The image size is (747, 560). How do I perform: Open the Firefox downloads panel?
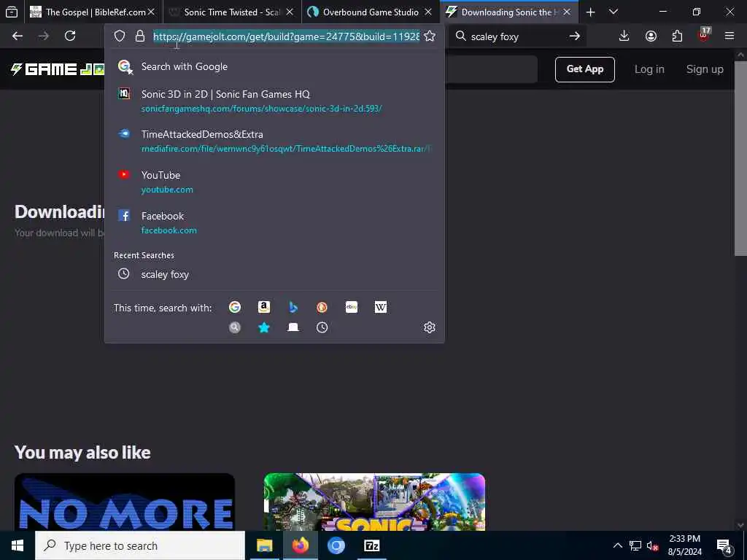click(624, 36)
